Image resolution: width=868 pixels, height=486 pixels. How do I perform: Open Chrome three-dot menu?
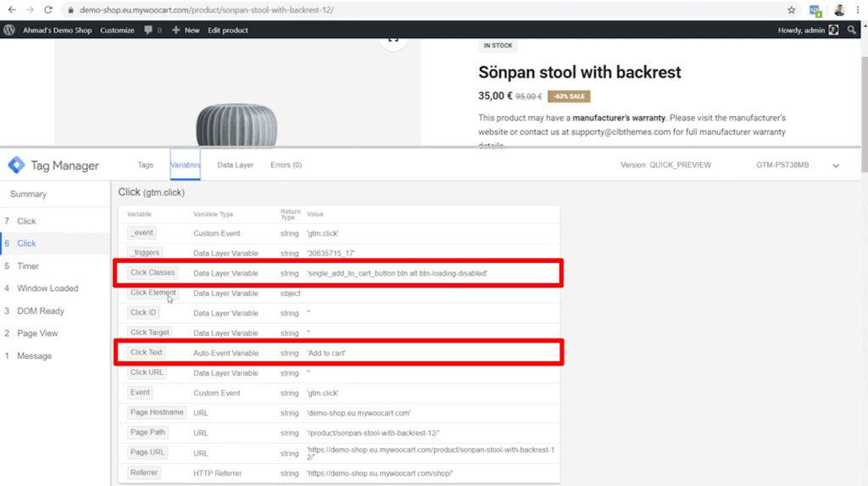tap(858, 10)
